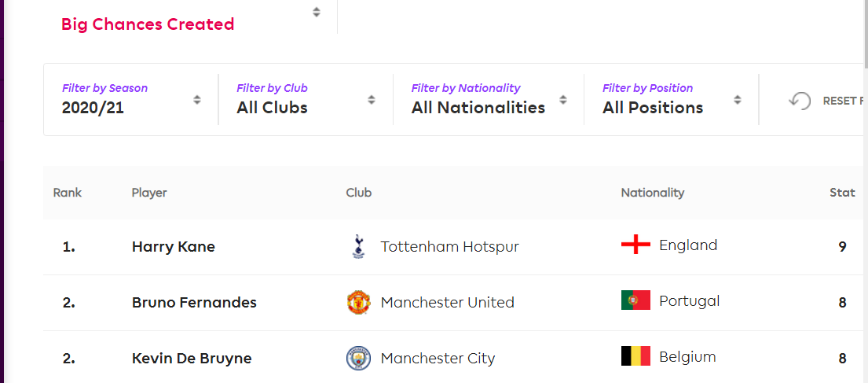This screenshot has width=868, height=383.
Task: Open the Filter by Club dropdown
Action: 306,99
